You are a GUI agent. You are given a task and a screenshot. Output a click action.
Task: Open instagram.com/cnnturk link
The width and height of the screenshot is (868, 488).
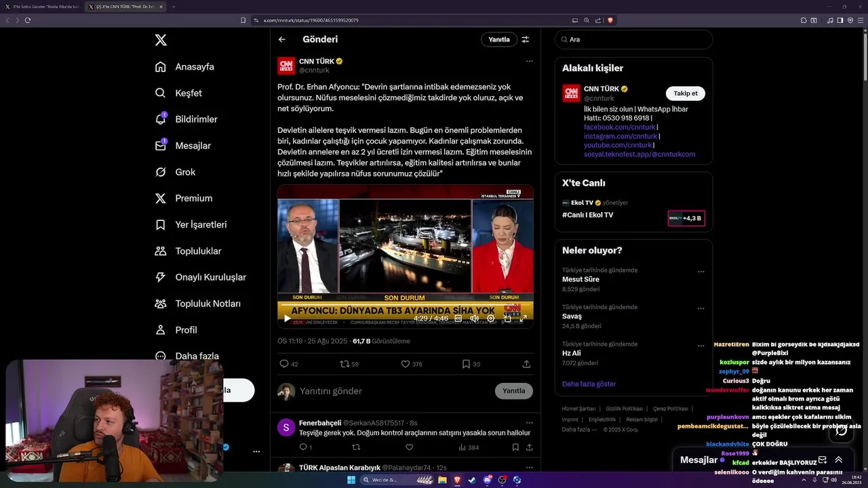click(x=620, y=136)
